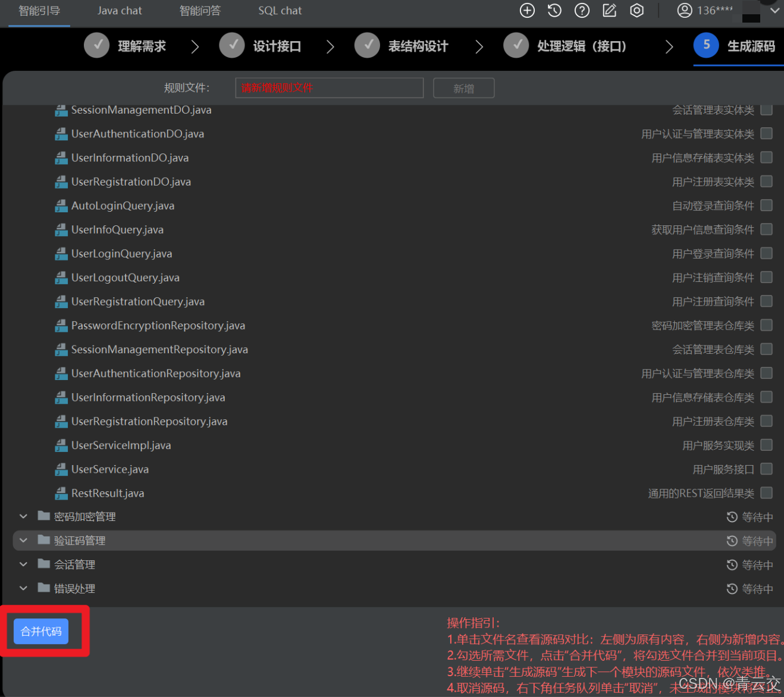
Task: Click the step 5 生成源码 circle
Action: tap(706, 45)
